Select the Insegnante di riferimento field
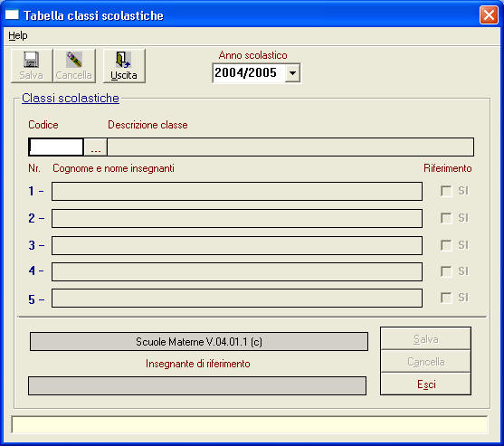Viewport: 504px width, 446px height. 197,386
